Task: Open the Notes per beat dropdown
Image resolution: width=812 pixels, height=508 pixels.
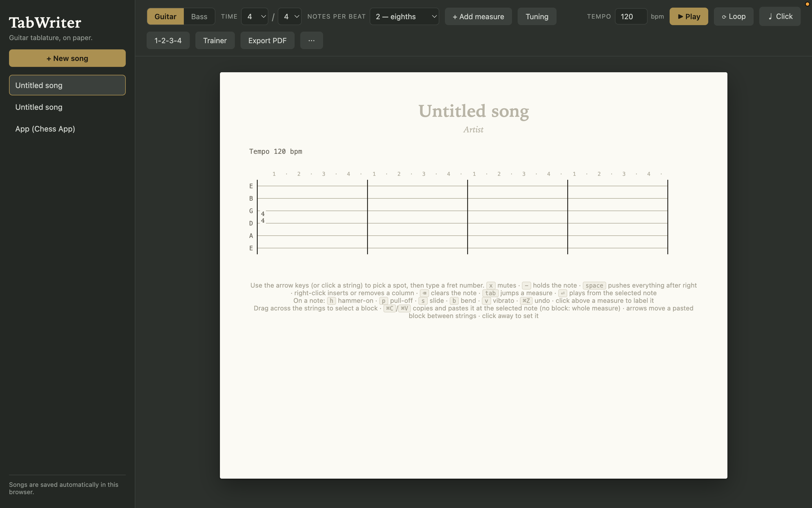Action: [x=404, y=16]
